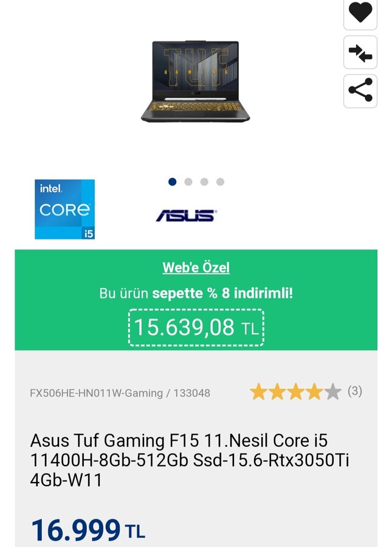Tap the Asus Tuf Gaming F15 product title
Viewport: 392px width, 547px height.
pos(190,460)
